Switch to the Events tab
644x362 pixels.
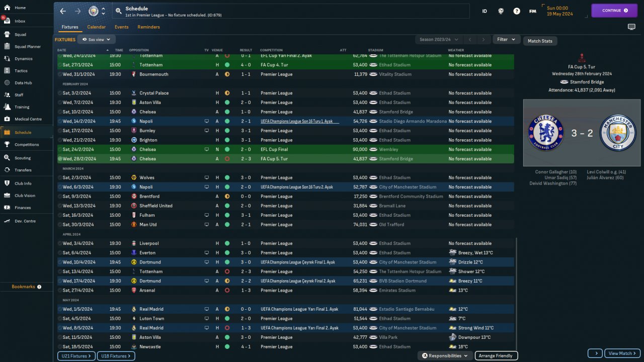121,27
